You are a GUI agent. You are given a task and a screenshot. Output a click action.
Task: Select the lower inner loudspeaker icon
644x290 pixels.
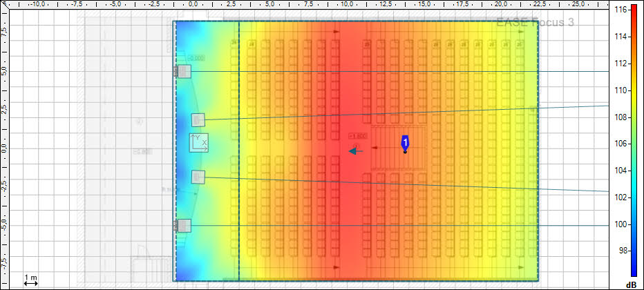pyautogui.click(x=198, y=177)
